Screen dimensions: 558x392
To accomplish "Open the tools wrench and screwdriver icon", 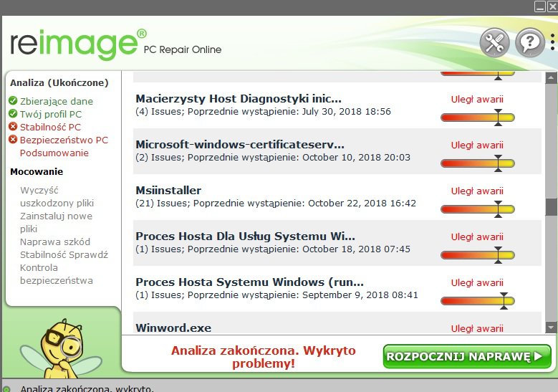I will pos(494,43).
